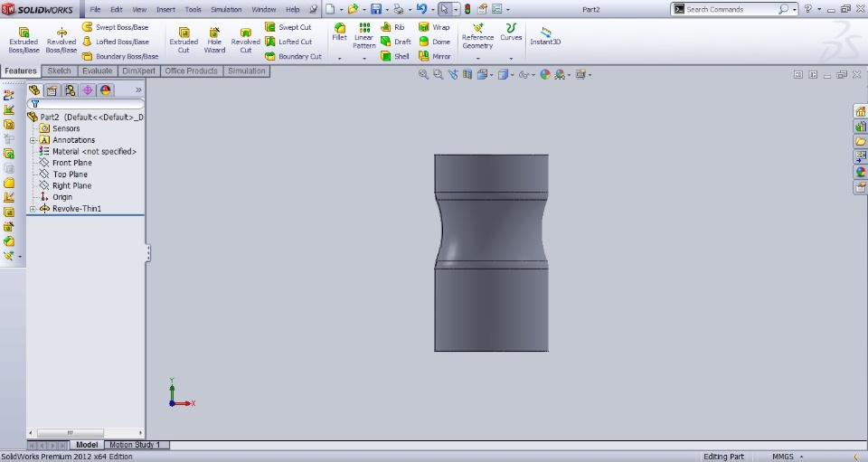
Task: Switch to the Sketch tab
Action: tap(59, 71)
